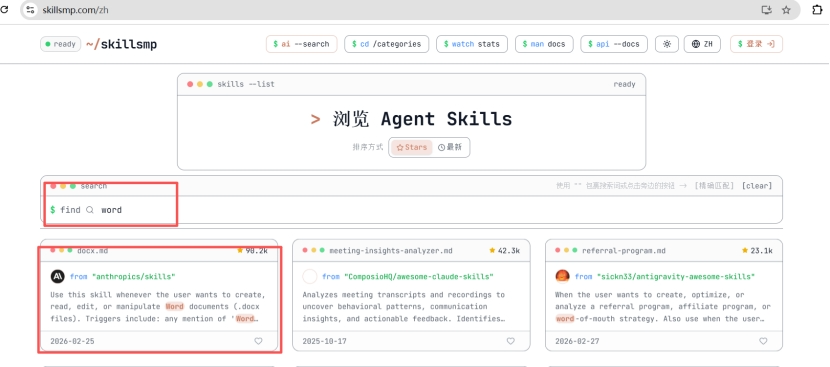The height and width of the screenshot is (367, 830).
Task: Sort skills by 最新
Action: (x=450, y=147)
